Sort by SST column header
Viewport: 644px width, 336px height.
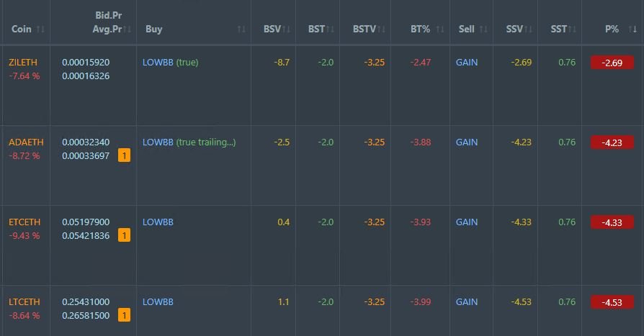pyautogui.click(x=558, y=29)
